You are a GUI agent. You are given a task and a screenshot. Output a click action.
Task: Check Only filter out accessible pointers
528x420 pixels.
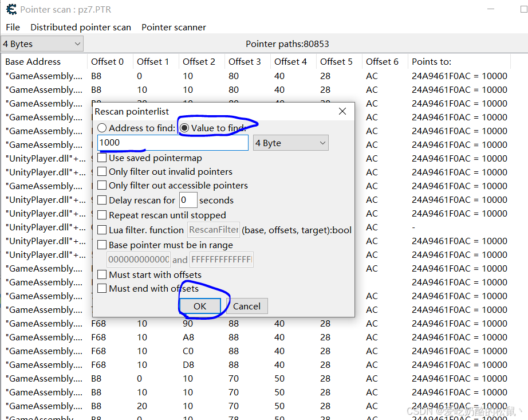(102, 185)
